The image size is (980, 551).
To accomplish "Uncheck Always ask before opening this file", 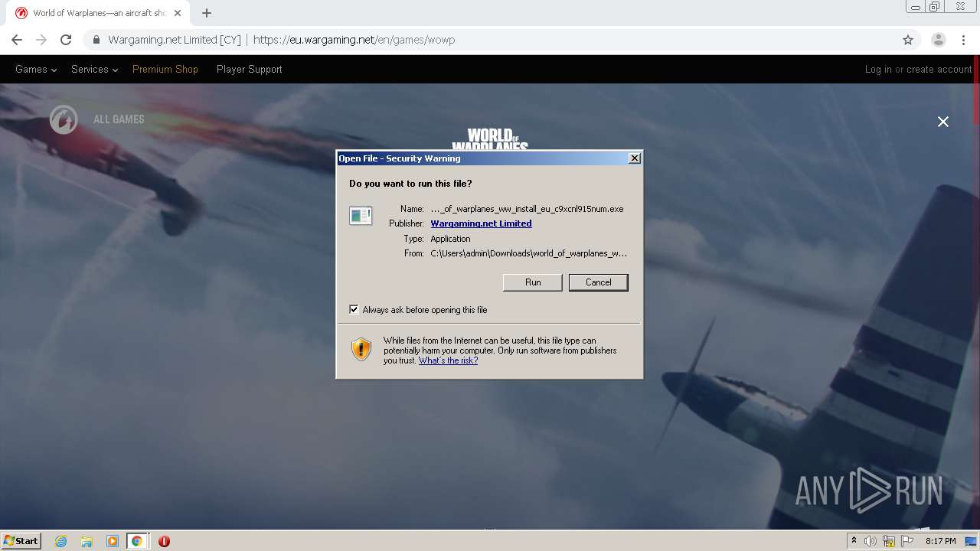I will click(x=354, y=309).
